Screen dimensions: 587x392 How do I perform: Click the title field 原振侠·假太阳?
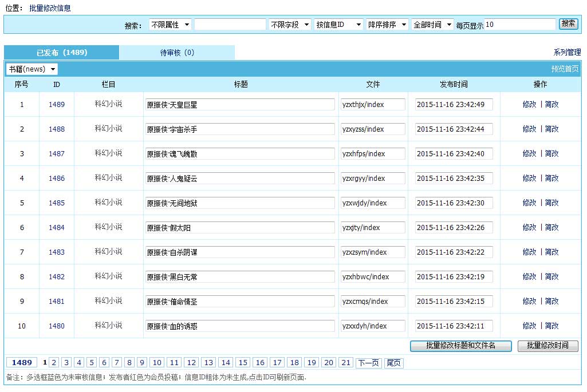[240, 228]
